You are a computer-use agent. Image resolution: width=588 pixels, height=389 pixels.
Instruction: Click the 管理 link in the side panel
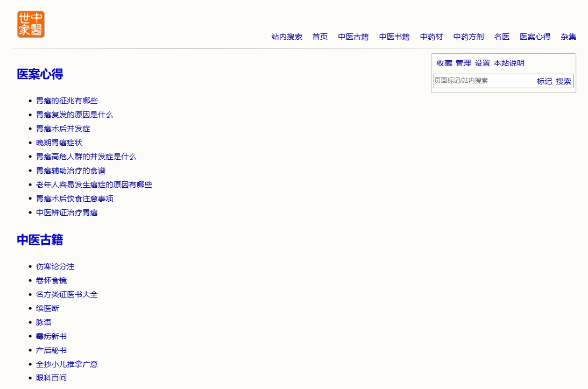(x=463, y=63)
